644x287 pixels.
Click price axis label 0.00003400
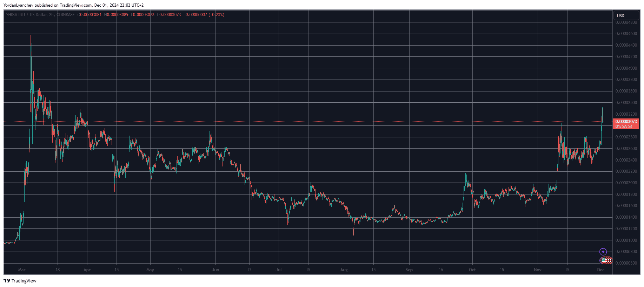click(626, 103)
